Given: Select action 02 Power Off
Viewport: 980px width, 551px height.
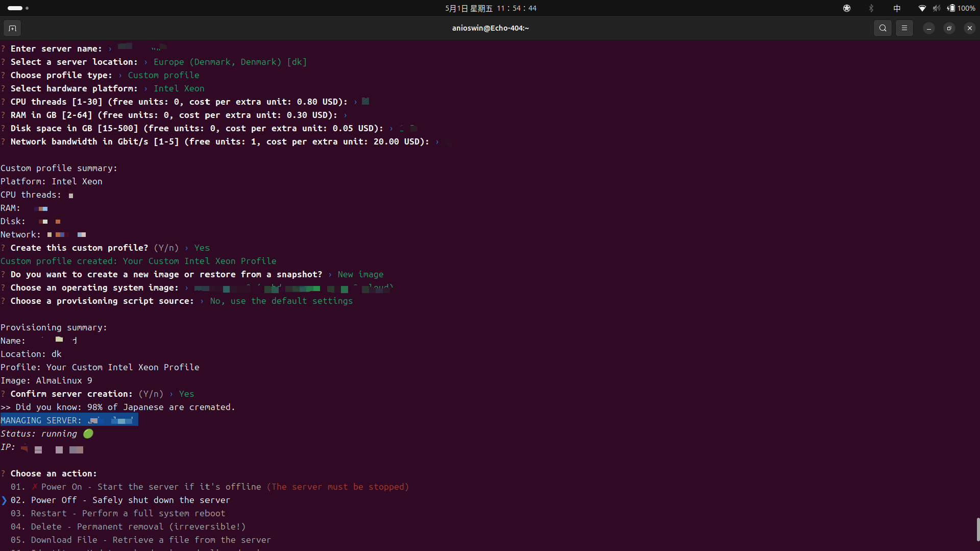Looking at the screenshot, I should point(120,500).
